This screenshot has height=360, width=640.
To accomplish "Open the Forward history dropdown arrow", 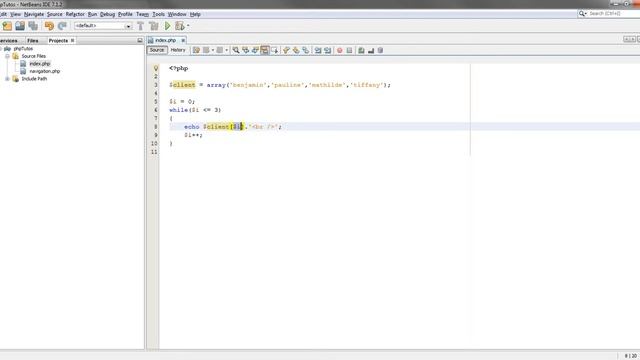I will click(227, 50).
